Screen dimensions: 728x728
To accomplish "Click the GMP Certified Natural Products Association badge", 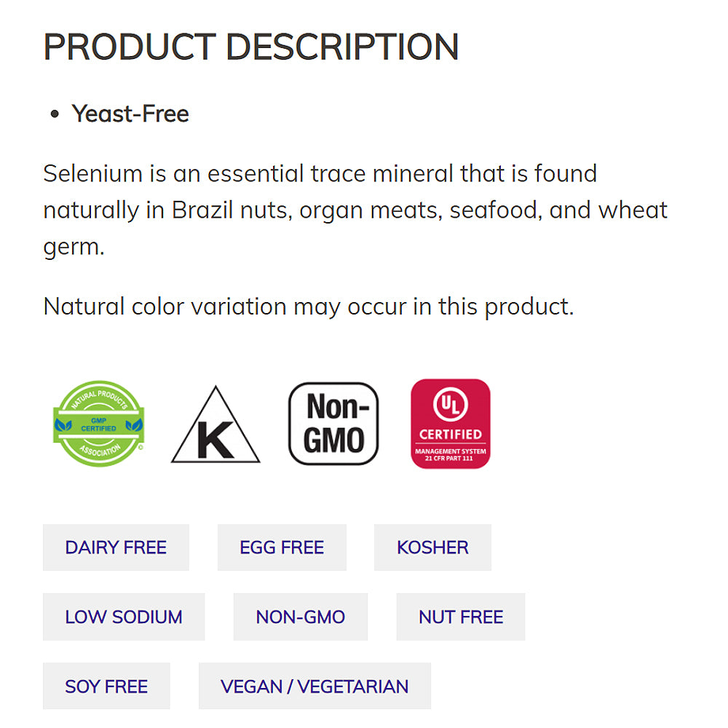I will pos(99,424).
